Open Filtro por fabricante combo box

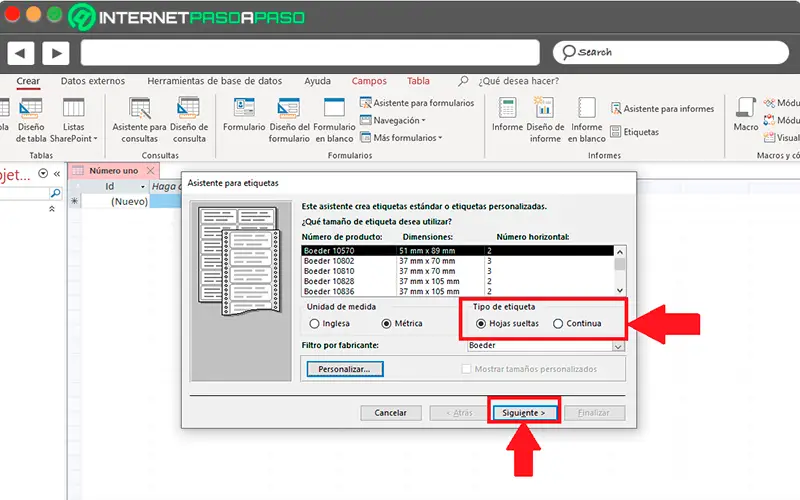(546, 346)
